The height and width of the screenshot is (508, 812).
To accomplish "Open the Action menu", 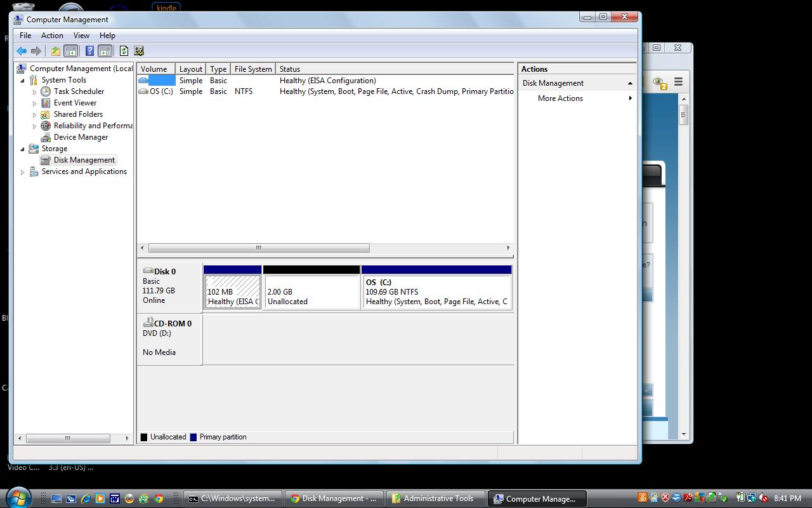I will (x=52, y=36).
